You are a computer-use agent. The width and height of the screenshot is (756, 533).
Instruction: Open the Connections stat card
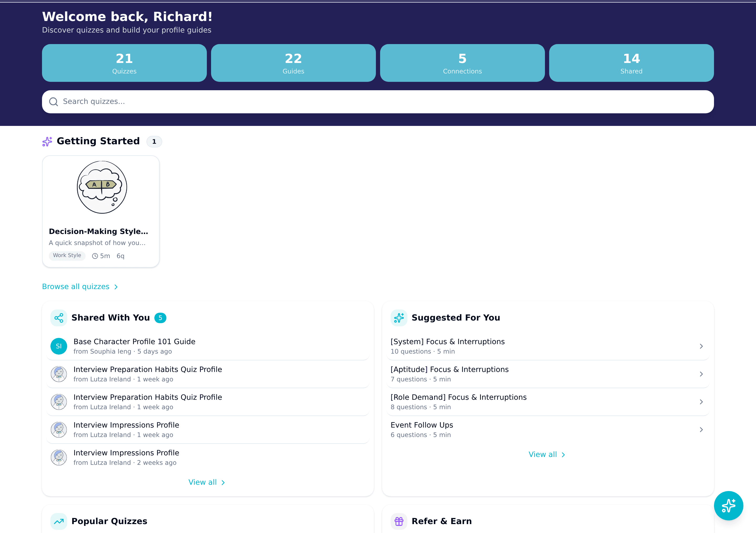click(462, 63)
